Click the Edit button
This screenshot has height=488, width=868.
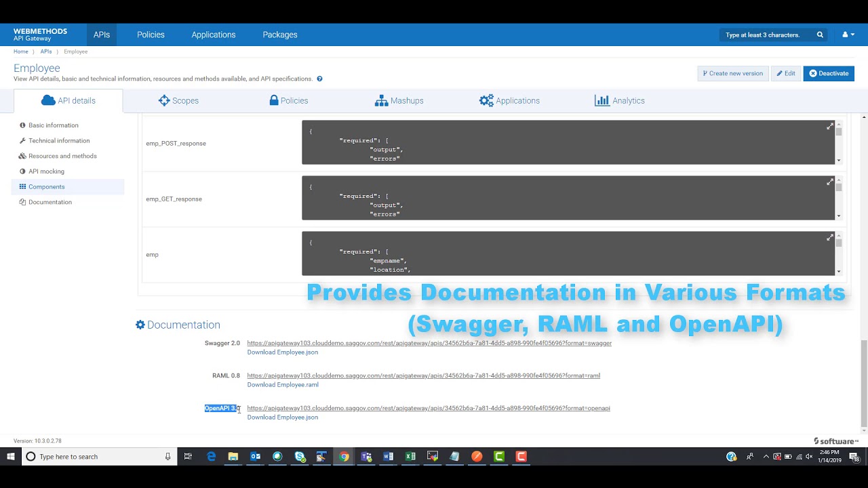pyautogui.click(x=786, y=73)
